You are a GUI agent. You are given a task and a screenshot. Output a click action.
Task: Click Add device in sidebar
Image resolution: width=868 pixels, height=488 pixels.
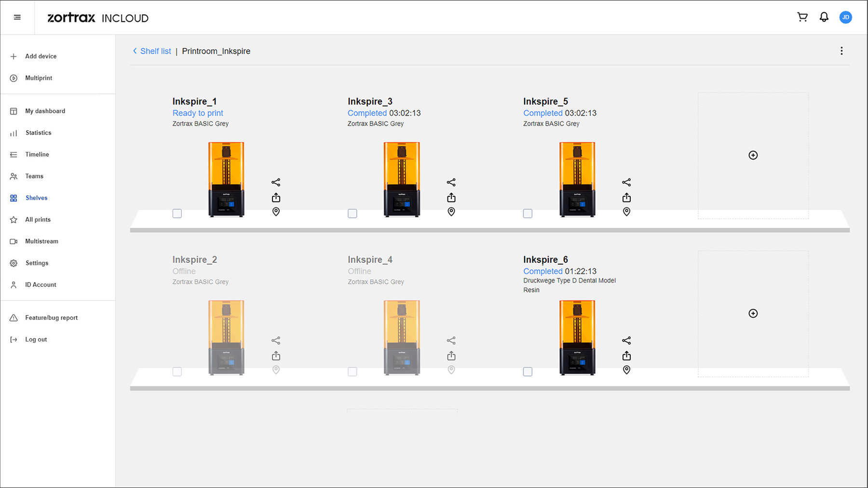(x=41, y=56)
